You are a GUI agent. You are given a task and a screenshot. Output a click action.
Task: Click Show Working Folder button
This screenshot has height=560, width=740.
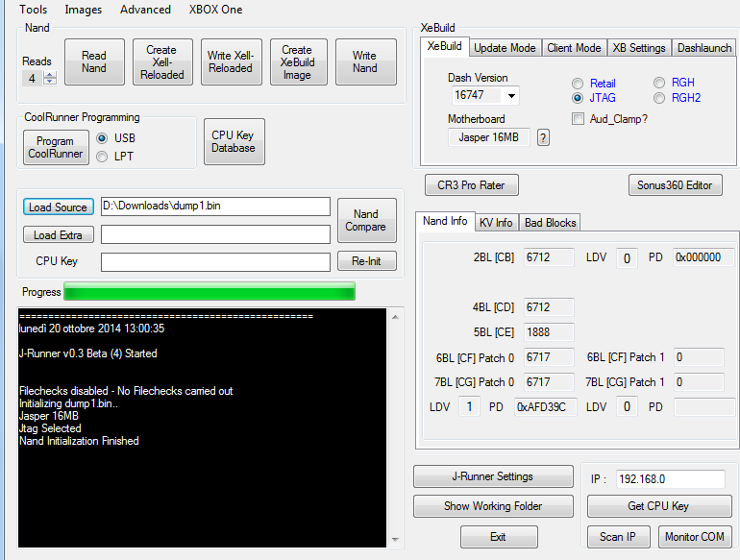pyautogui.click(x=493, y=506)
